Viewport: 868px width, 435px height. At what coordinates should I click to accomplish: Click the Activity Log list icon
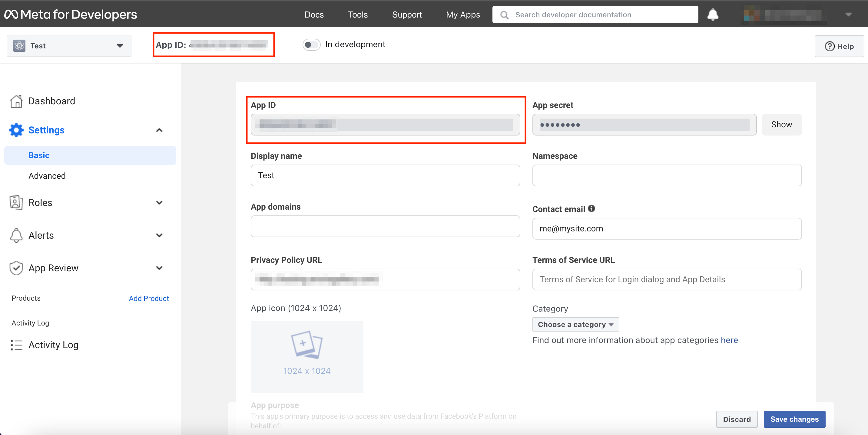point(16,345)
